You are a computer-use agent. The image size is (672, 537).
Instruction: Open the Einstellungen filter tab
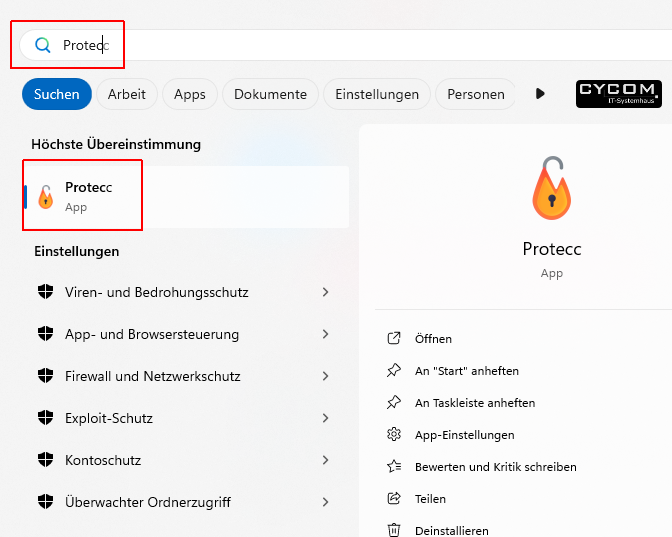(377, 94)
